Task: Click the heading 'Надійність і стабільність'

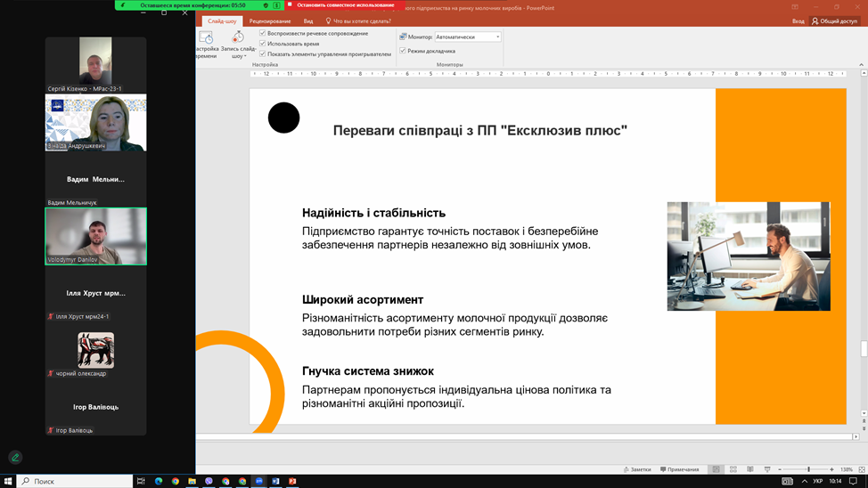Action: point(373,213)
